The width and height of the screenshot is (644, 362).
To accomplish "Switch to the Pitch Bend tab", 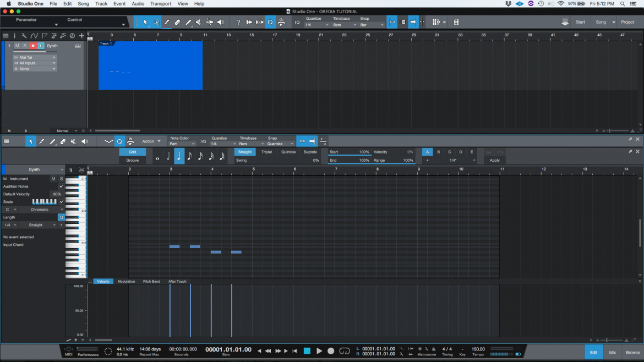I will click(x=151, y=282).
